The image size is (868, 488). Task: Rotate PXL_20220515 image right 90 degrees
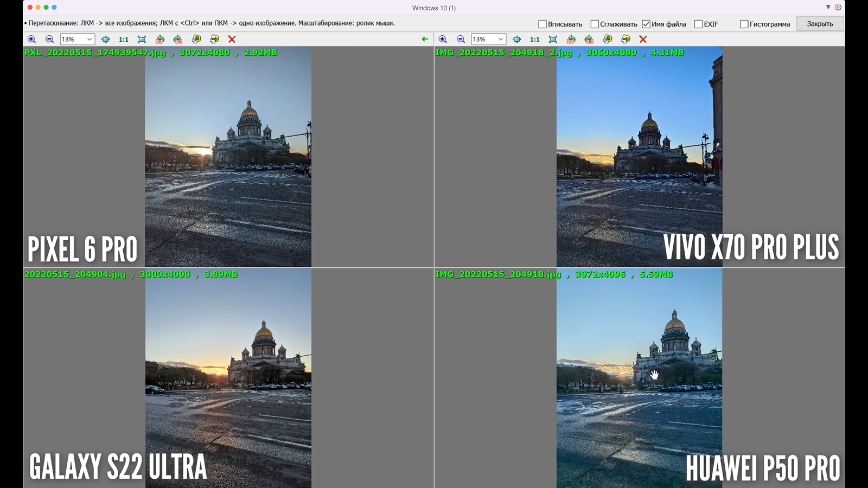[x=178, y=39]
